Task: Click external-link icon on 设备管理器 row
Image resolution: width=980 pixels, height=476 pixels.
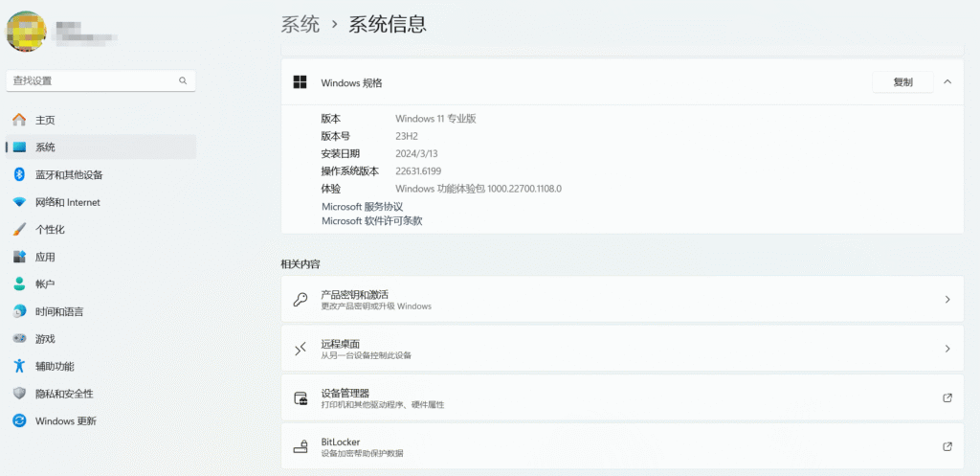Action: (947, 397)
